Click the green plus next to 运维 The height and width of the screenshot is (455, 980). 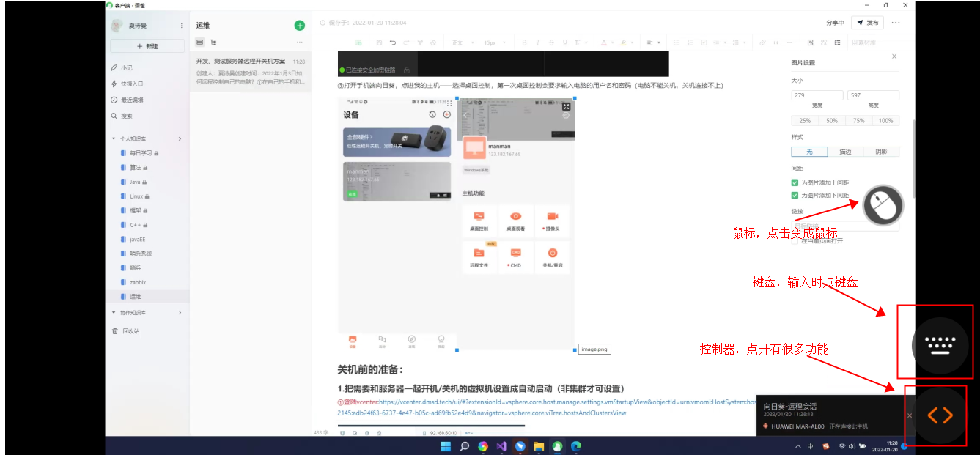point(299,25)
